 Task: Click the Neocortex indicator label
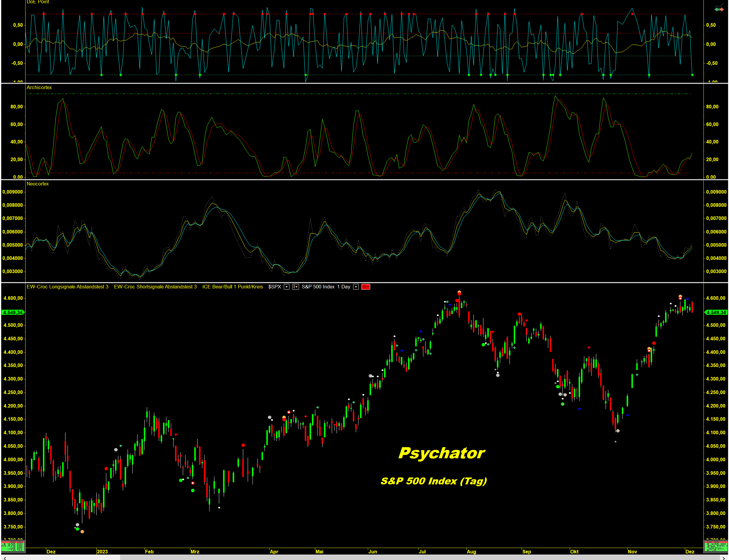point(37,184)
